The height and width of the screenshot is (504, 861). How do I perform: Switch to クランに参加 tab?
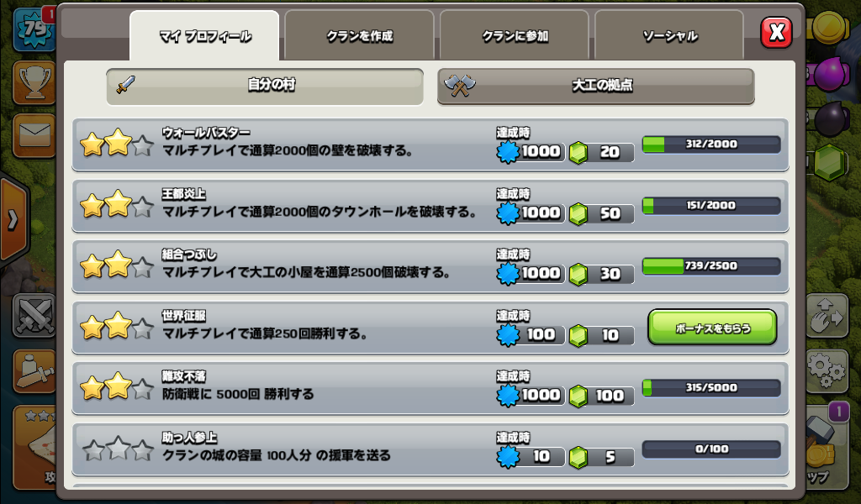515,35
